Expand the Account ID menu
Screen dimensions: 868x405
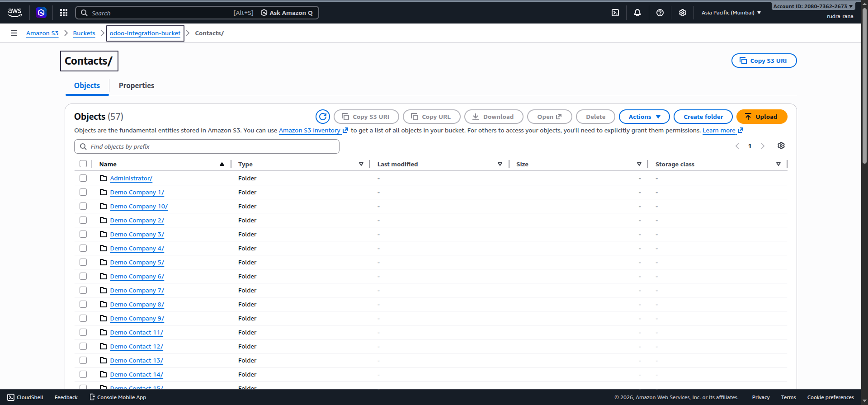pos(813,6)
